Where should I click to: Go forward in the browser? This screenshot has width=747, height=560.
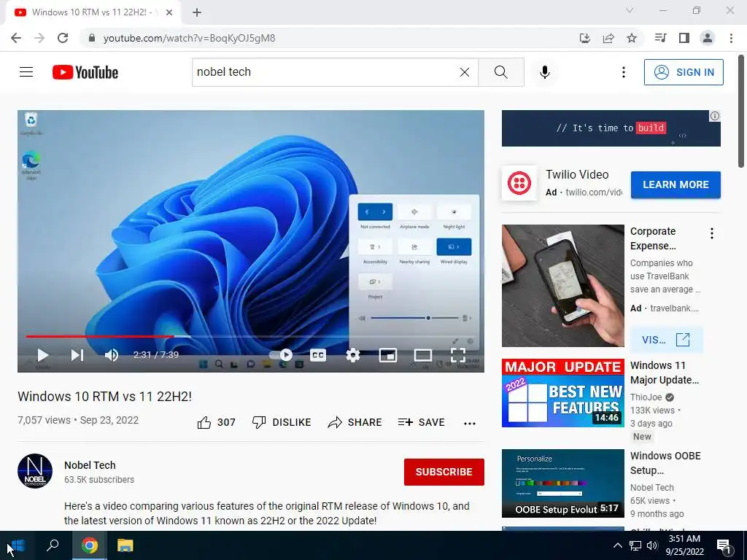pos(39,38)
